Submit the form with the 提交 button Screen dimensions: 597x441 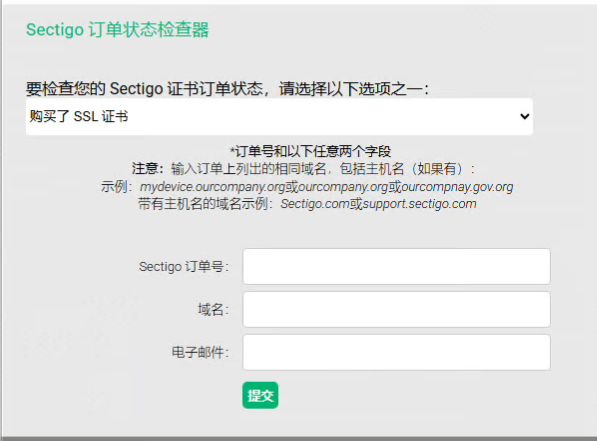(x=260, y=395)
